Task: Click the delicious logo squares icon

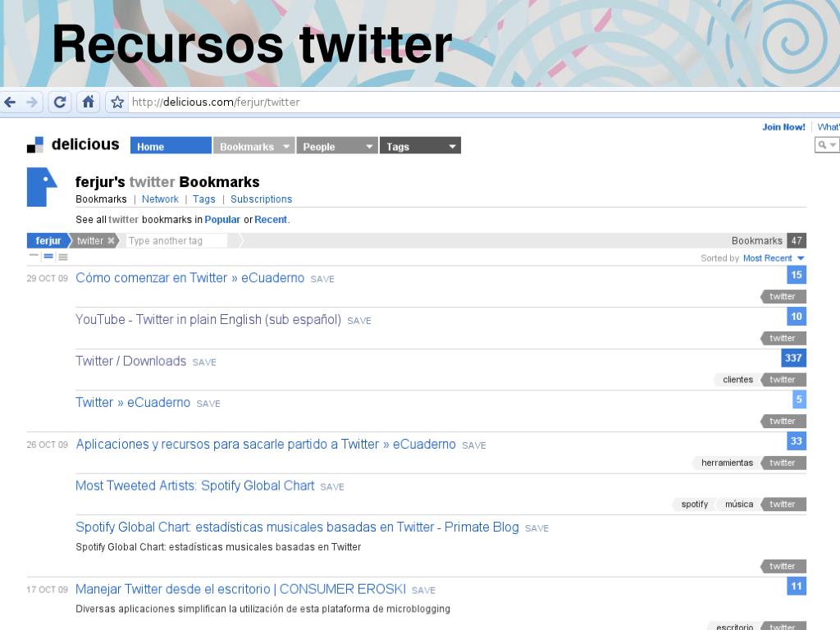Action: tap(34, 145)
